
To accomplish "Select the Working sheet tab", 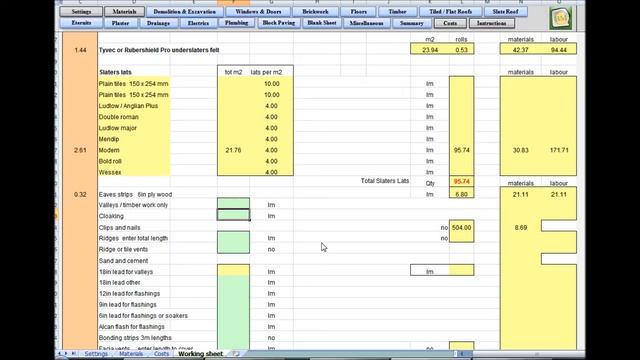I will point(200,354).
